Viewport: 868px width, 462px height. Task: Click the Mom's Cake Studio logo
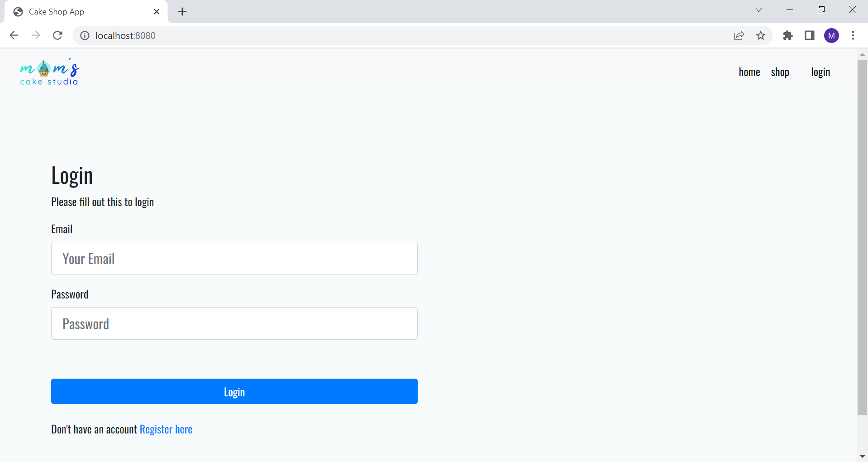(x=49, y=72)
